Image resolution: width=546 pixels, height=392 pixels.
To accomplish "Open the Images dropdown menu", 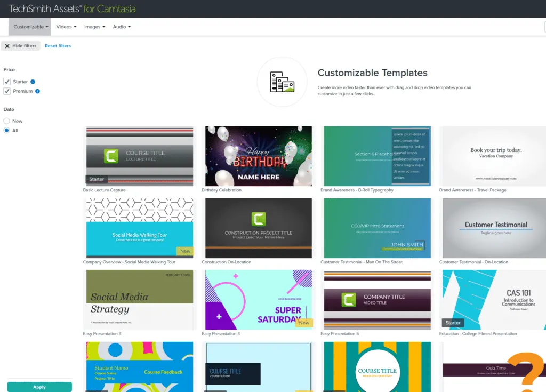I will pyautogui.click(x=94, y=27).
